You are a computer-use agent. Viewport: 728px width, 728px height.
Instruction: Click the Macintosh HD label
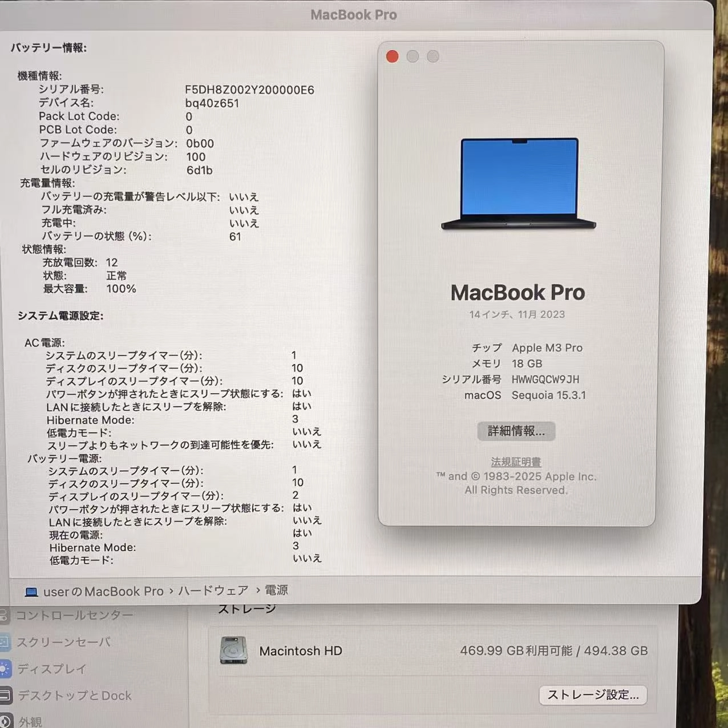(x=301, y=651)
